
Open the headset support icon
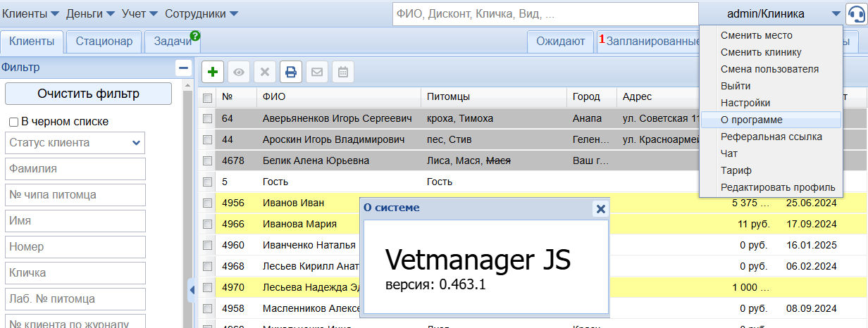[x=856, y=13]
